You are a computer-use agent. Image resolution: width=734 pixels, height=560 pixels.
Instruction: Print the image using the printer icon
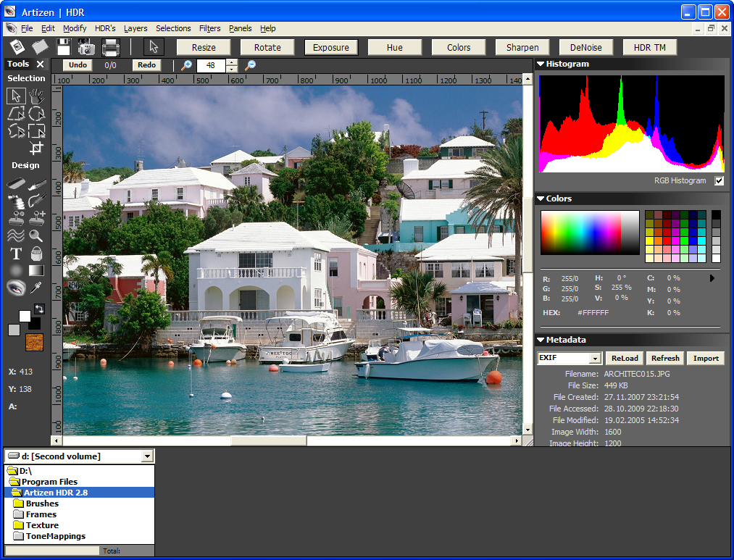tap(110, 47)
